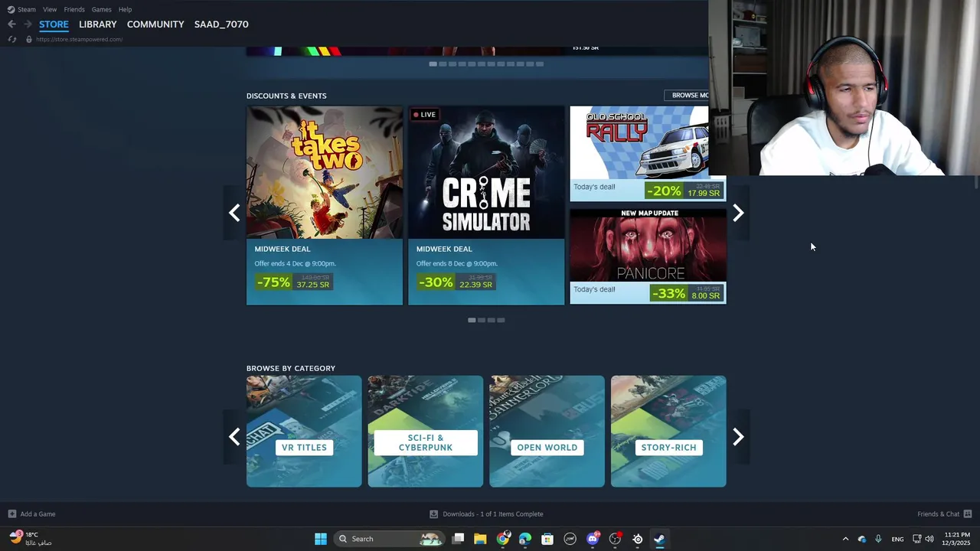
Task: Click the Discounts & Events heading
Action: coord(286,96)
